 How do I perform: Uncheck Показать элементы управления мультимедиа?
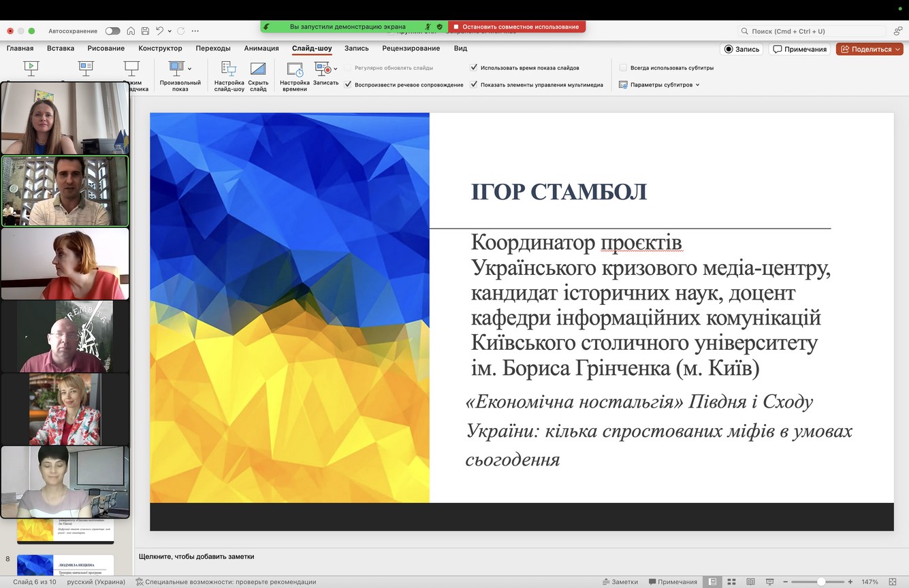coord(474,85)
